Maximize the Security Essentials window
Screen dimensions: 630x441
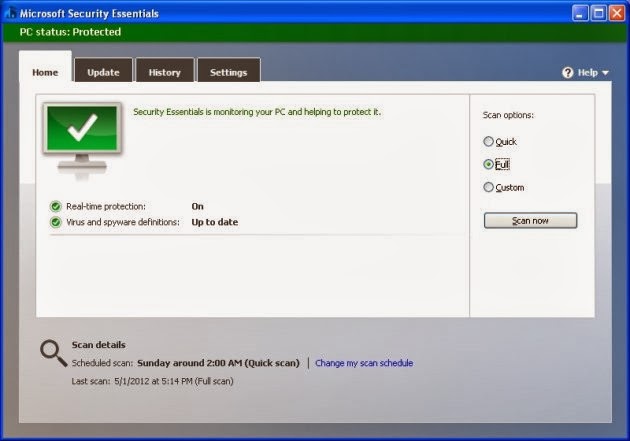(599, 14)
